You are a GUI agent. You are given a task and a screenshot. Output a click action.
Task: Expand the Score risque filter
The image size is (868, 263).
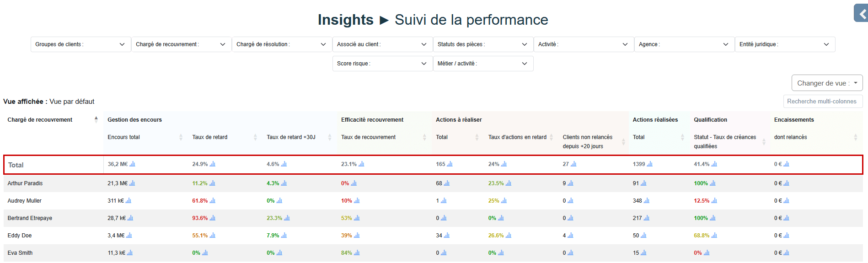[382, 64]
